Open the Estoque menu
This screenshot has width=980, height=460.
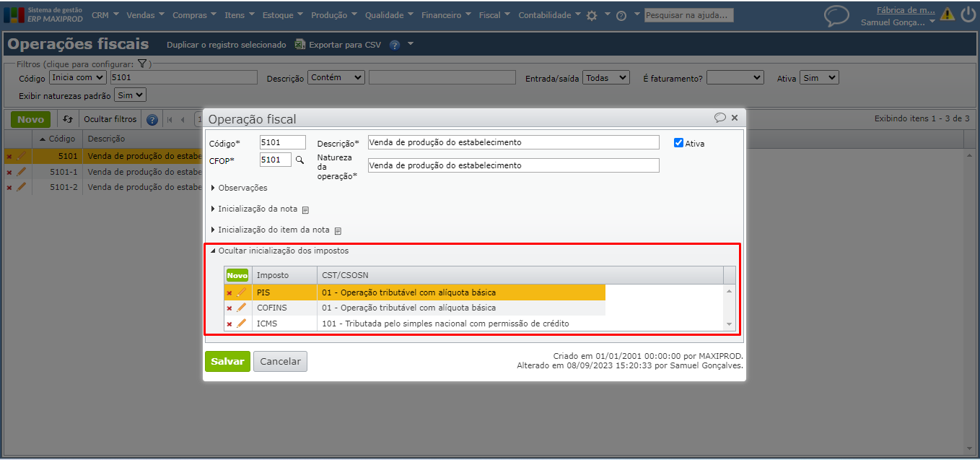pos(283,15)
